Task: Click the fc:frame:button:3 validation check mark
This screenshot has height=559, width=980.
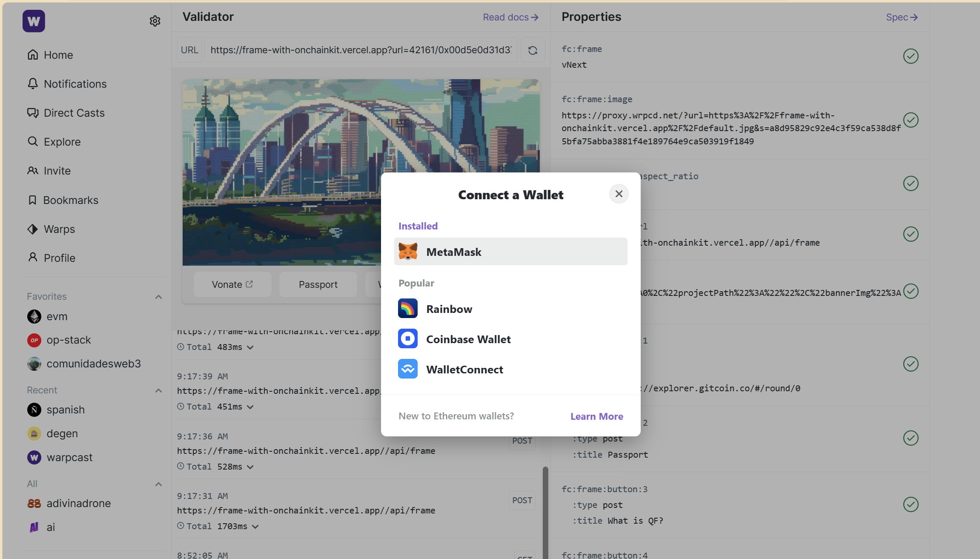Action: (x=911, y=505)
